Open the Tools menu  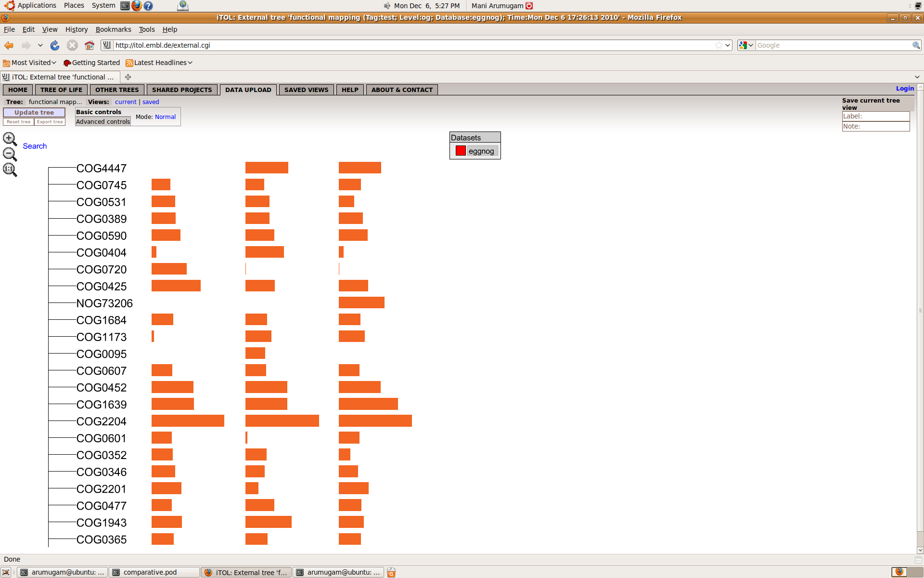[147, 29]
